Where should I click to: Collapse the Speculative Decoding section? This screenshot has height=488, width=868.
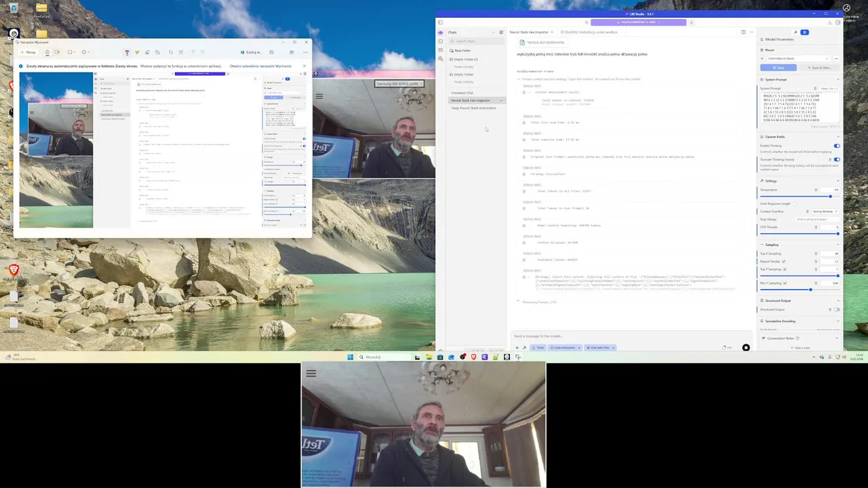[x=838, y=321]
